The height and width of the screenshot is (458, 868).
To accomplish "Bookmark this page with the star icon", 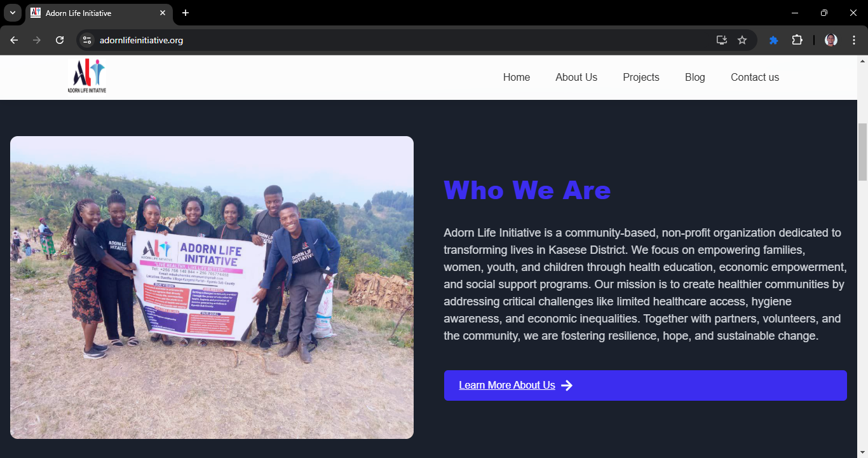I will (742, 40).
